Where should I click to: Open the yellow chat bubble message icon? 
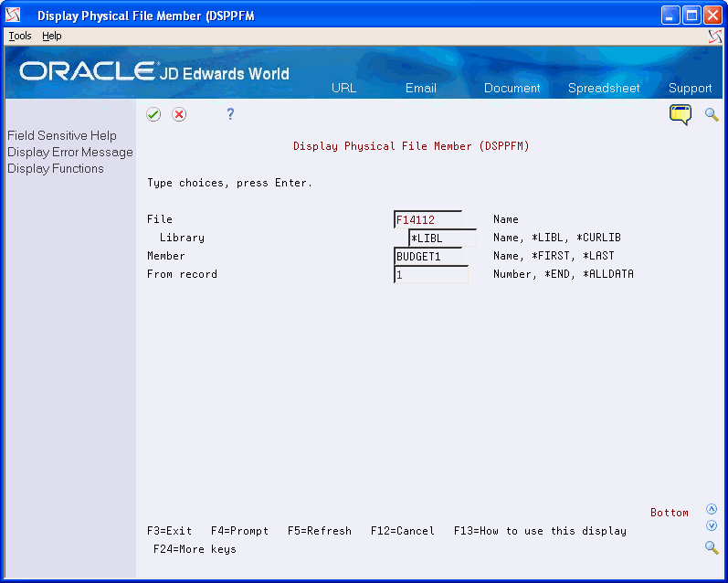coord(681,115)
